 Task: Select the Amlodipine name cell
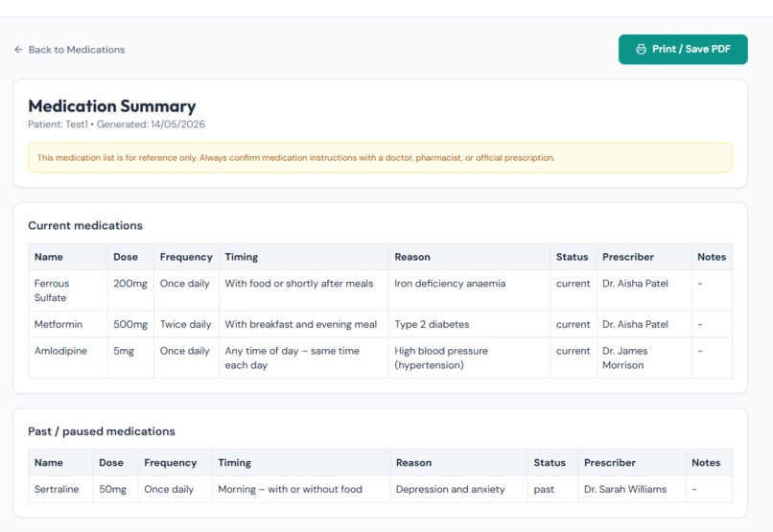(67, 359)
